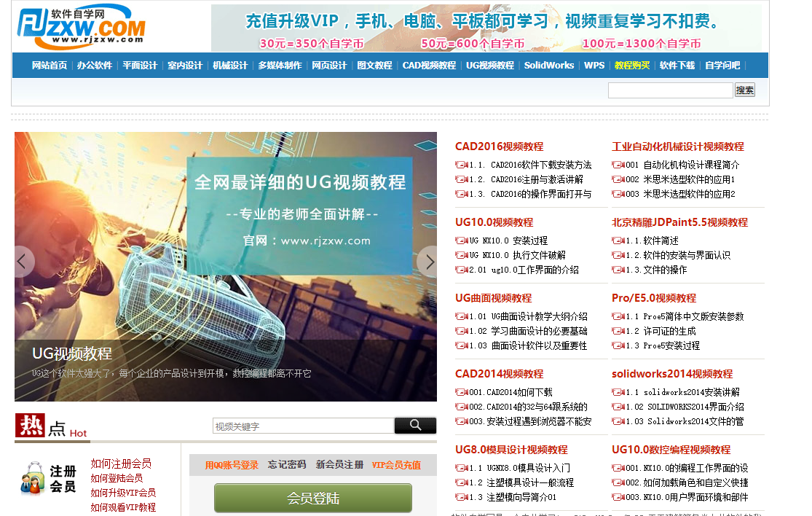Image resolution: width=812 pixels, height=516 pixels.
Task: Click the rjzxw.com site logo
Action: tap(82, 26)
